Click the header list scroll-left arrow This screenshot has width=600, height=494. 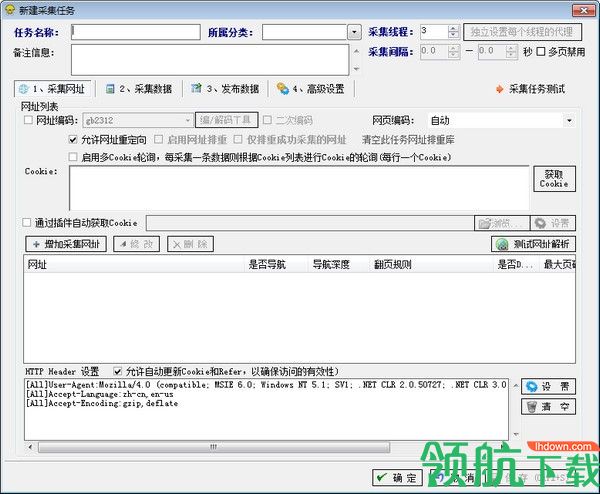30,447
